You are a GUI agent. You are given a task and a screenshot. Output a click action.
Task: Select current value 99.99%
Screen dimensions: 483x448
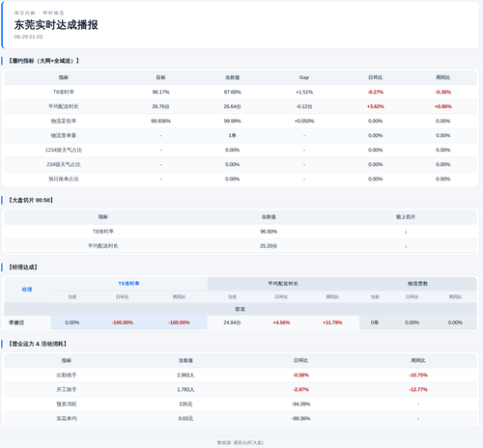point(233,121)
